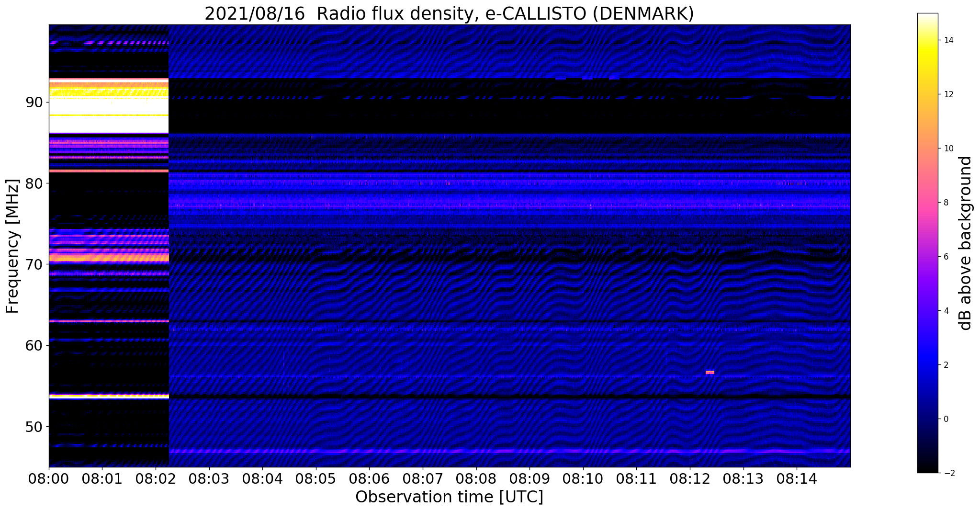Click the small orange burst near 08:12
The width and height of the screenshot is (980, 511).
click(710, 372)
